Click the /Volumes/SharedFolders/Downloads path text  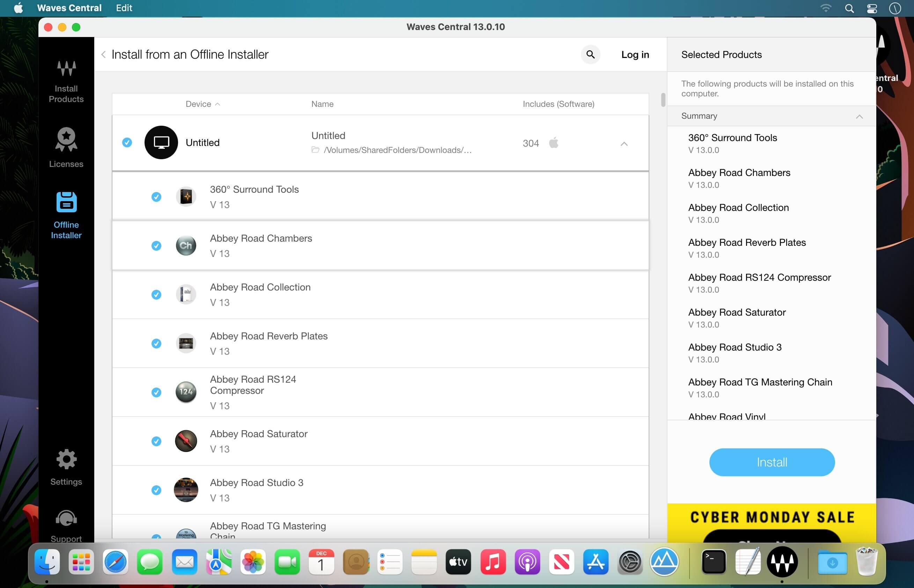[x=397, y=150]
